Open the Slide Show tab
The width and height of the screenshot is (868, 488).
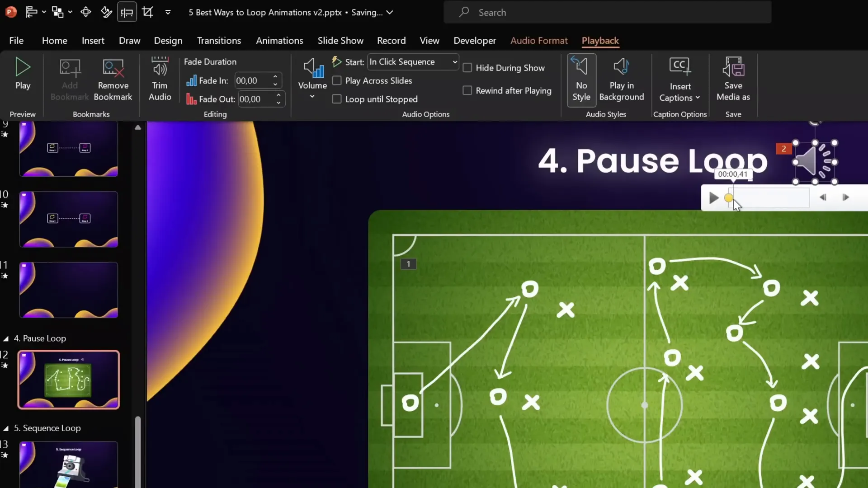(340, 41)
